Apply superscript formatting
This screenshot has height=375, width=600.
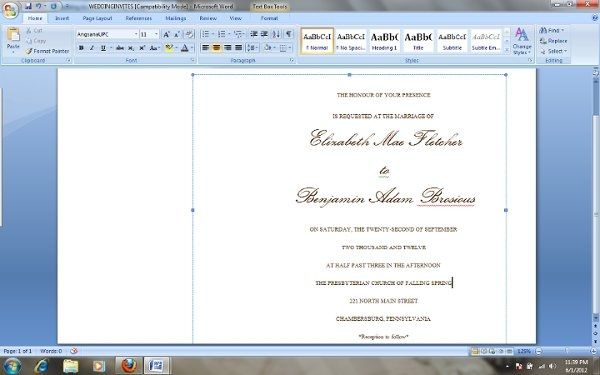[142, 48]
